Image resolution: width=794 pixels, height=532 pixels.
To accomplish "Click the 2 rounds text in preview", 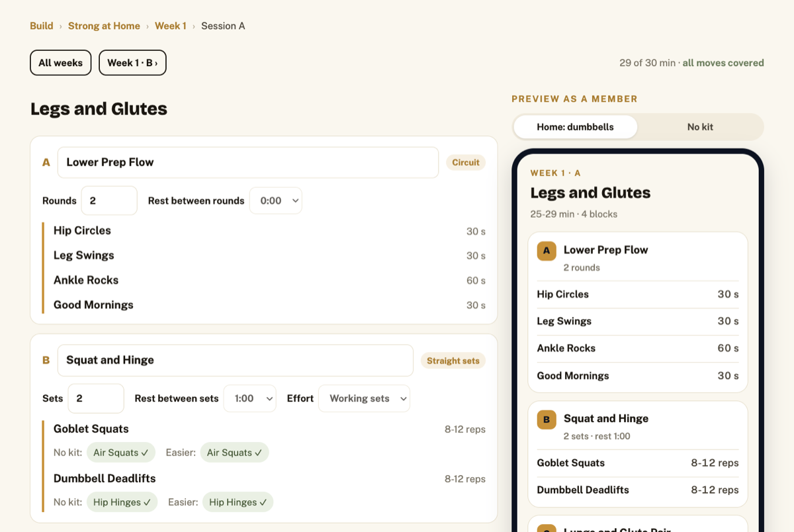I will tap(582, 267).
